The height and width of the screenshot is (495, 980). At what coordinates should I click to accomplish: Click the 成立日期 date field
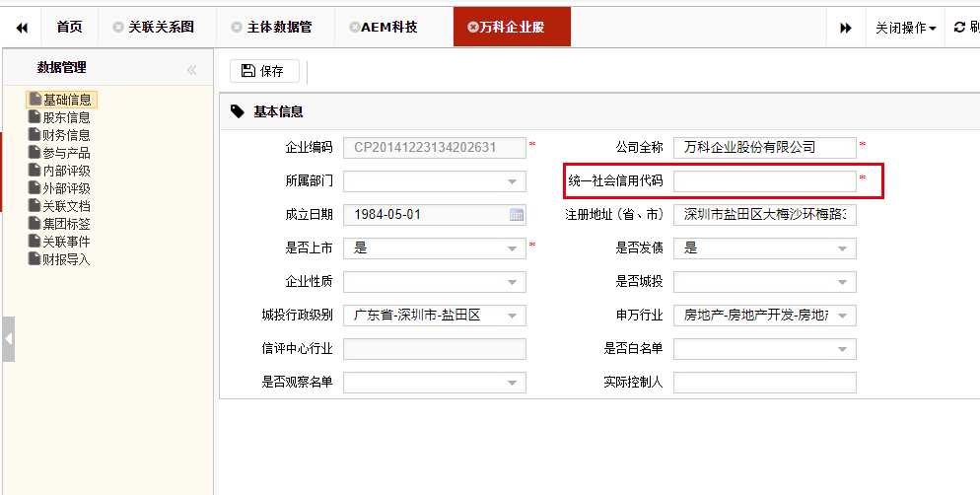click(435, 214)
